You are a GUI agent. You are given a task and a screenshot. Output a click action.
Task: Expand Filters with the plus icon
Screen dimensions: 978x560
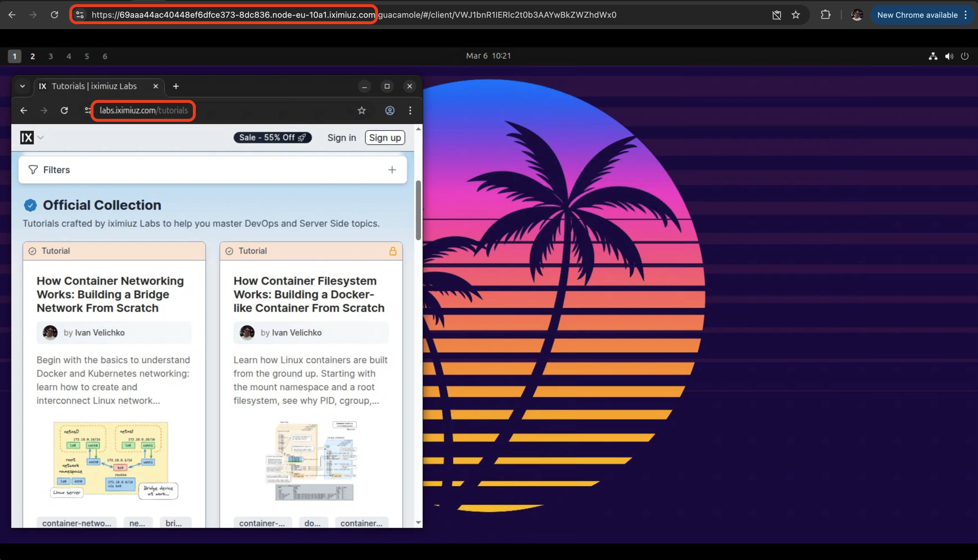click(392, 170)
